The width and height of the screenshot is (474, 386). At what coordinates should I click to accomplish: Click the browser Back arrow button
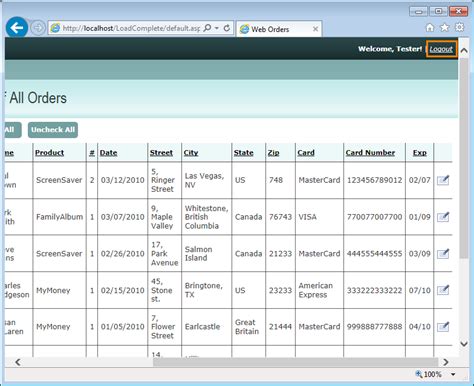17,28
